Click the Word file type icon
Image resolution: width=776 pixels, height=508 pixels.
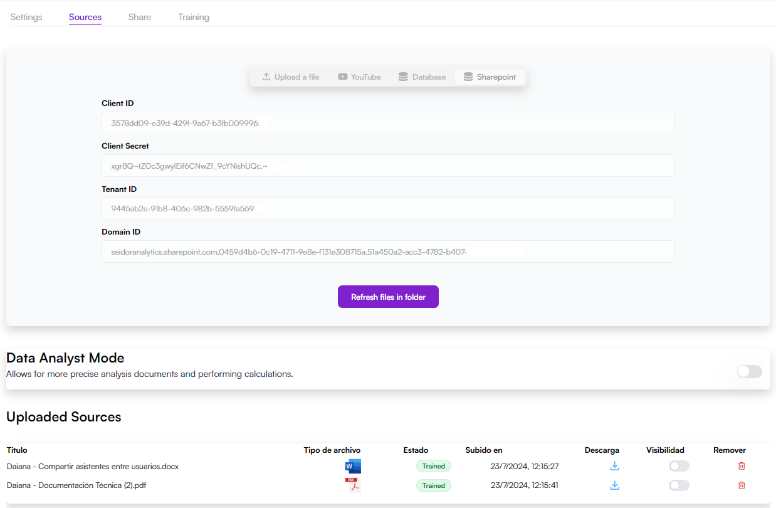tap(352, 466)
